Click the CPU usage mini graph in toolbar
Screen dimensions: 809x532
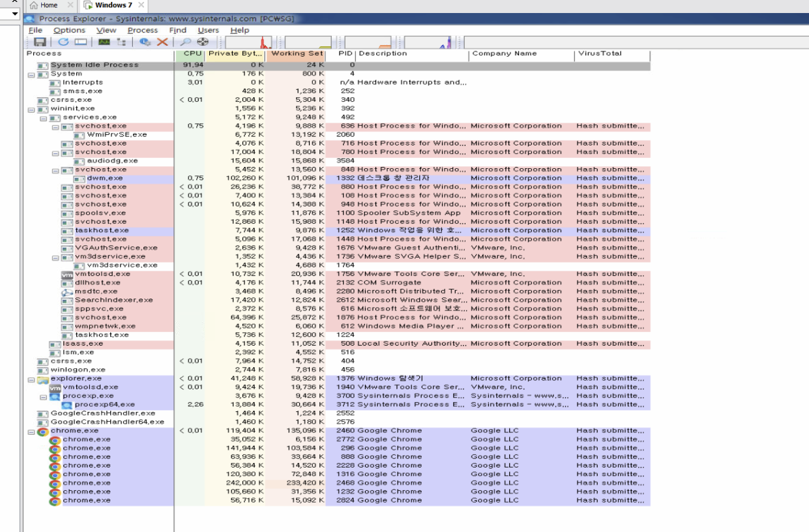click(248, 42)
